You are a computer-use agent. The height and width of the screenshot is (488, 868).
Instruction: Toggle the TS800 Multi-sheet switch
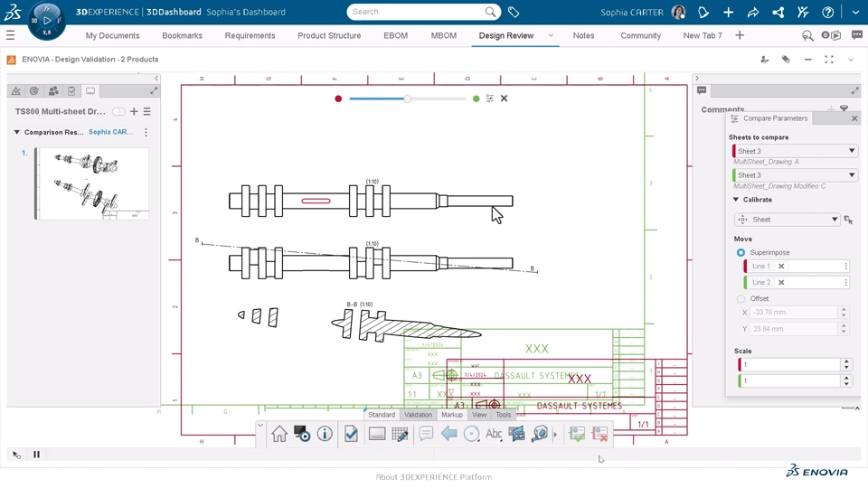(118, 111)
